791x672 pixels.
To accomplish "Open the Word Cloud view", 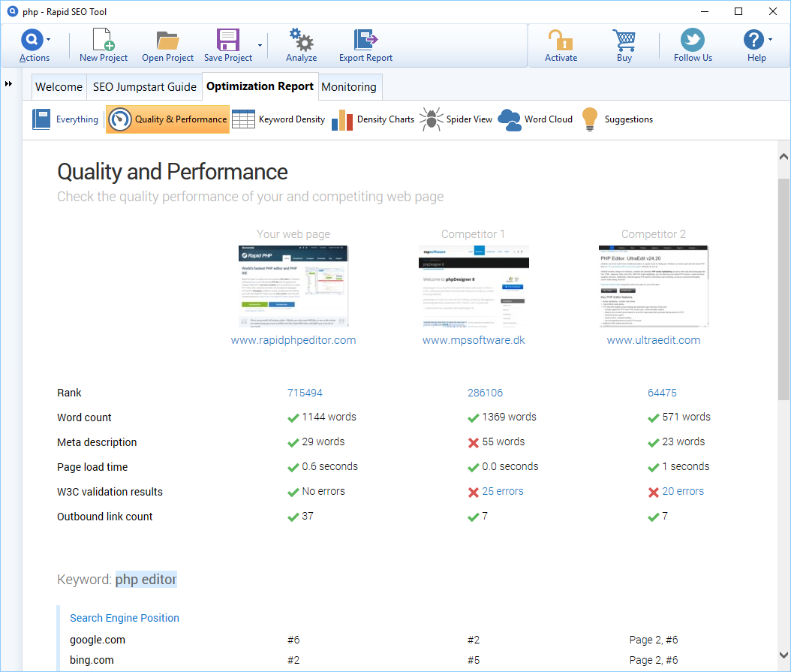I will (535, 119).
